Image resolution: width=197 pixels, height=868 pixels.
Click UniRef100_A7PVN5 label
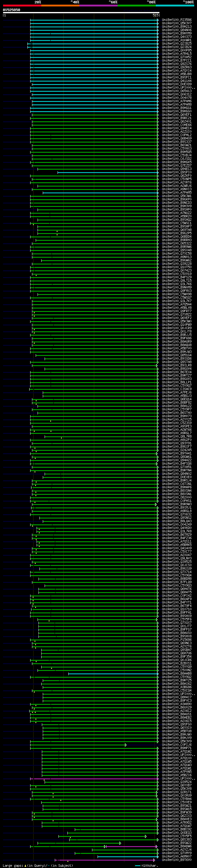[177, 772]
